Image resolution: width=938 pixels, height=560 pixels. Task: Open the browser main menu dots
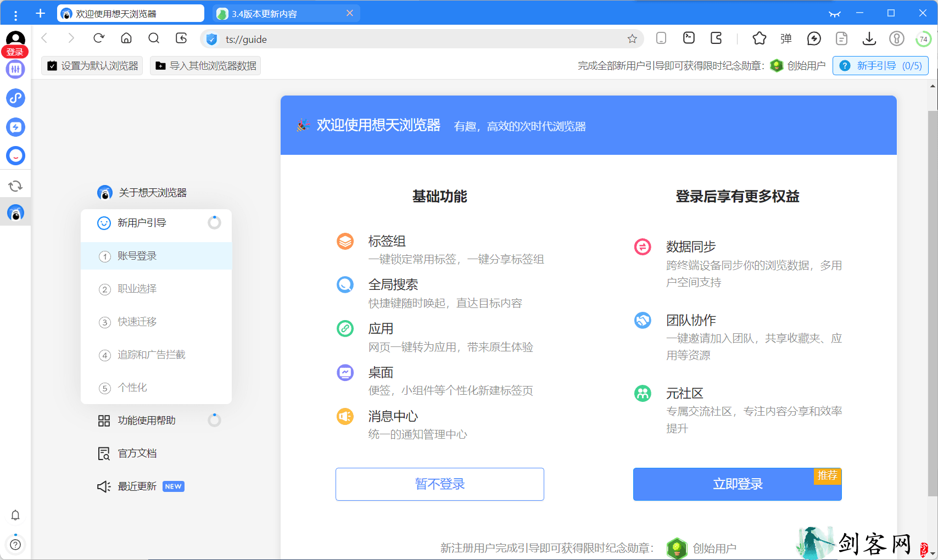coord(15,15)
